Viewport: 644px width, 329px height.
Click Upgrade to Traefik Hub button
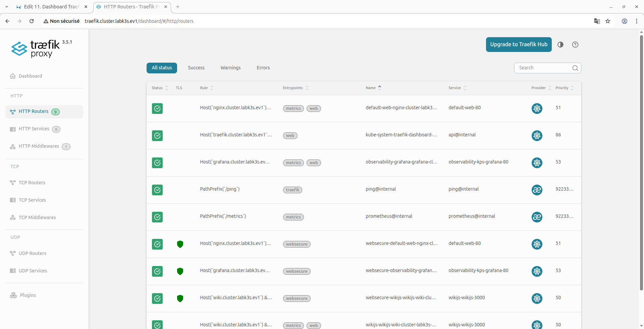pyautogui.click(x=519, y=45)
